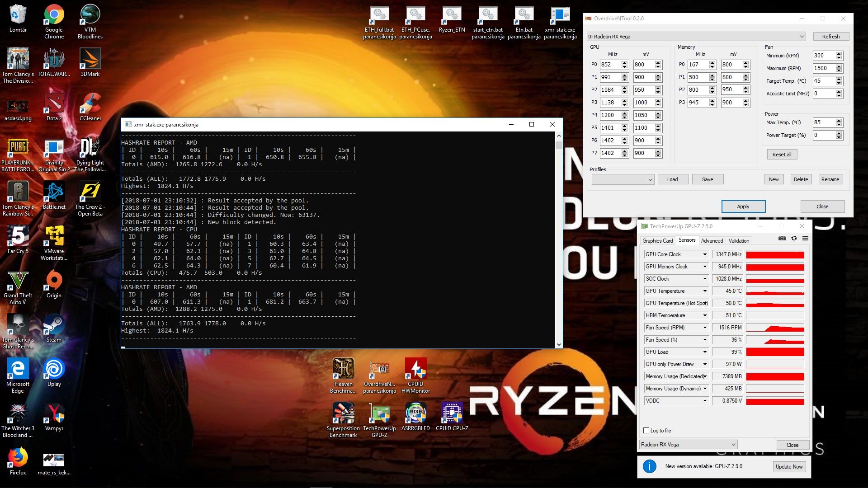Open SOC Clock sensor dropdown
Image resolution: width=868 pixels, height=488 pixels.
(705, 279)
